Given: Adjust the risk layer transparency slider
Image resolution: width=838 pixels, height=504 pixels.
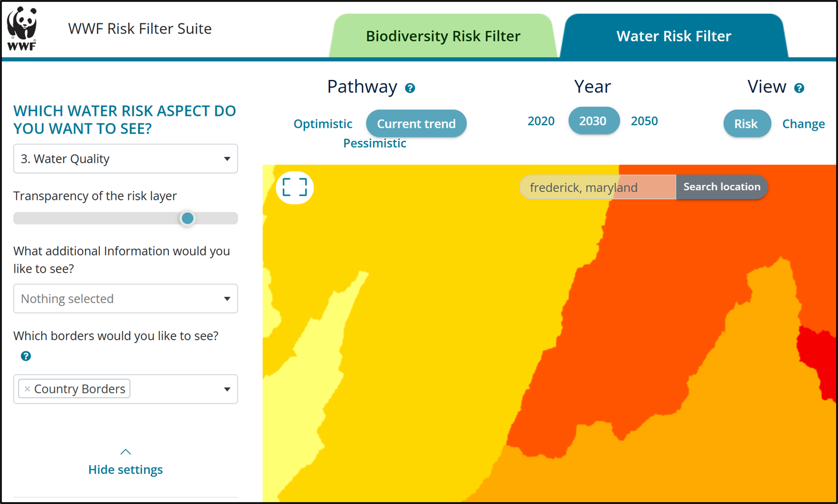Looking at the screenshot, I should coord(187,218).
